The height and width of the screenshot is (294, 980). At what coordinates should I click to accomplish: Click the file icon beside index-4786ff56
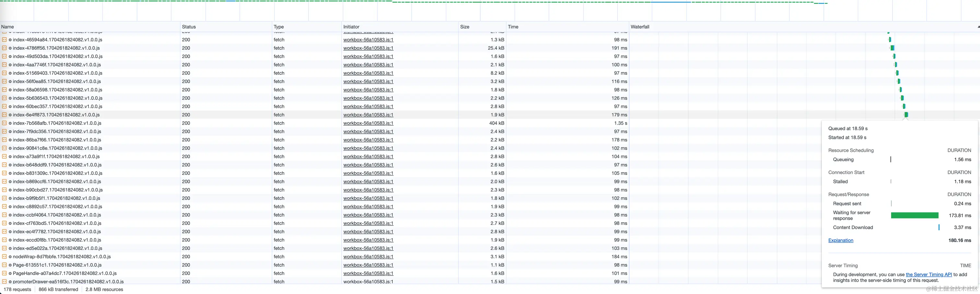click(4, 48)
